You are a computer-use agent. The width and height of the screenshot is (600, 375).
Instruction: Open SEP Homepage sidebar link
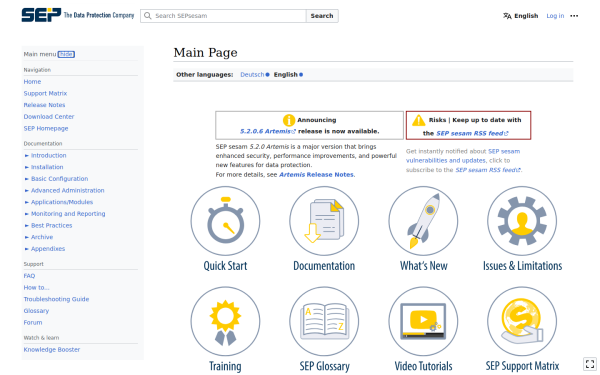pyautogui.click(x=46, y=128)
